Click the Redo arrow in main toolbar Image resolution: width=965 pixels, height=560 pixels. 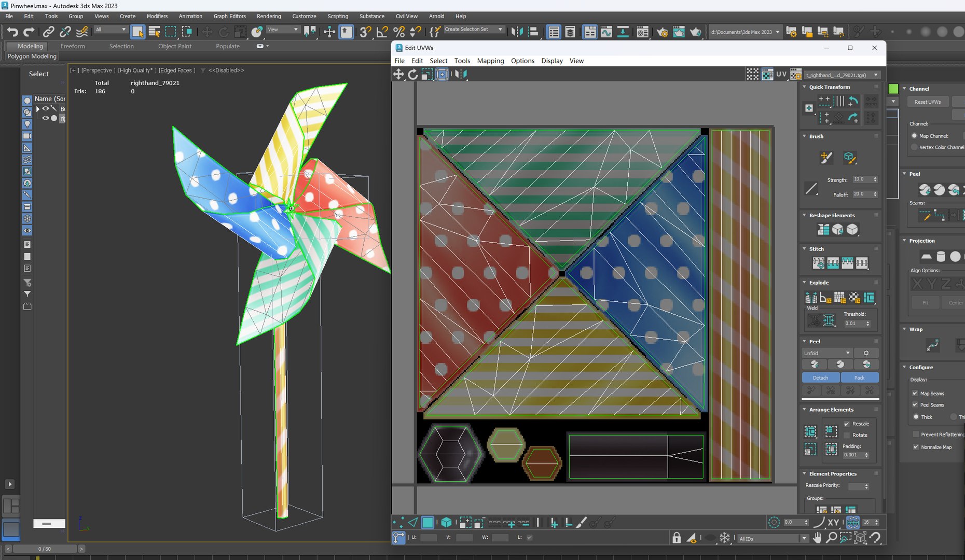29,32
